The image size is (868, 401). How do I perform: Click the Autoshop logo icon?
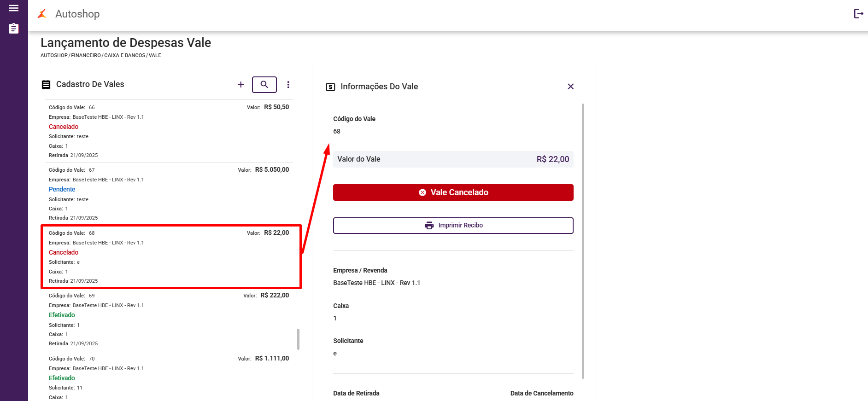point(42,14)
